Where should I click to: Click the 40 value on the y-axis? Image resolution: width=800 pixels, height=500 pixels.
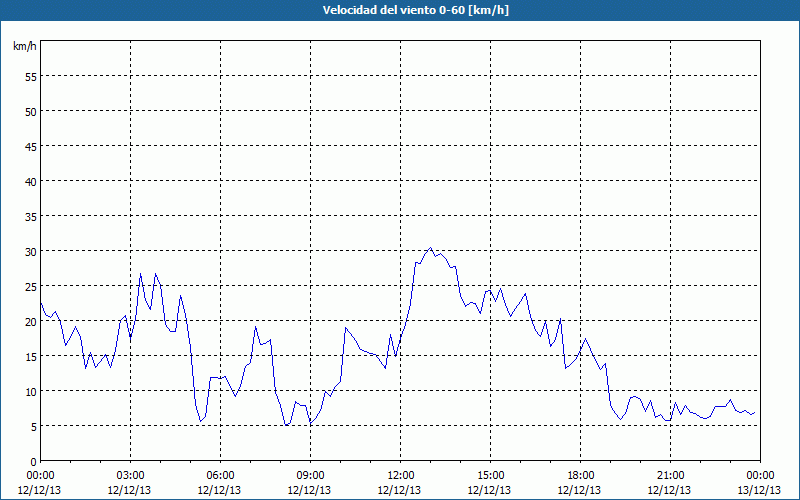point(31,181)
